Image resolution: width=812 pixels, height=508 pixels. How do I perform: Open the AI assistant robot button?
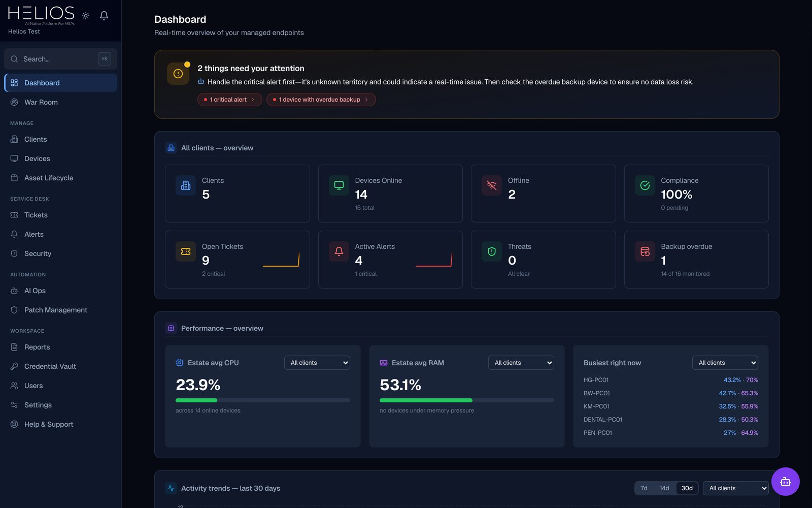coord(786,482)
